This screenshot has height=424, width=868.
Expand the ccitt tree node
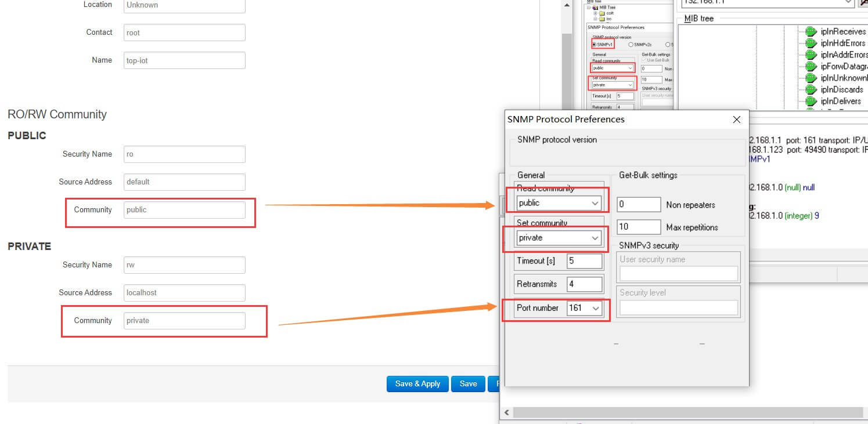pos(596,13)
